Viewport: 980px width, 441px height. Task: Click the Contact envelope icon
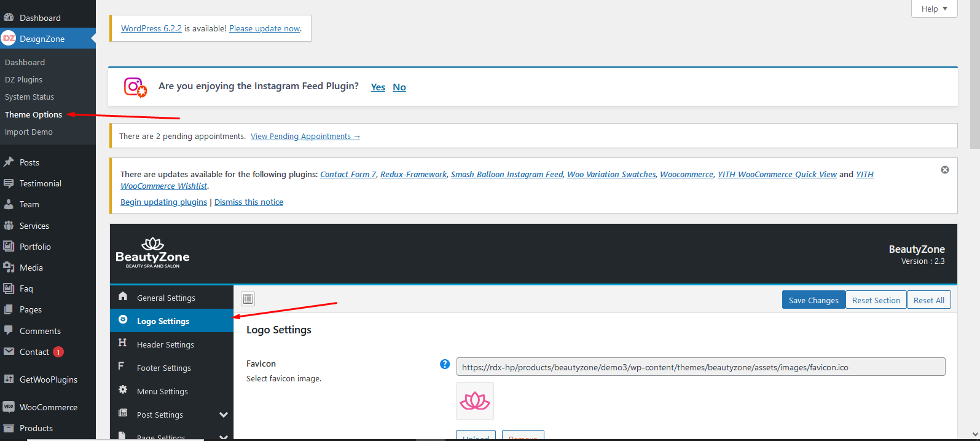(x=9, y=352)
